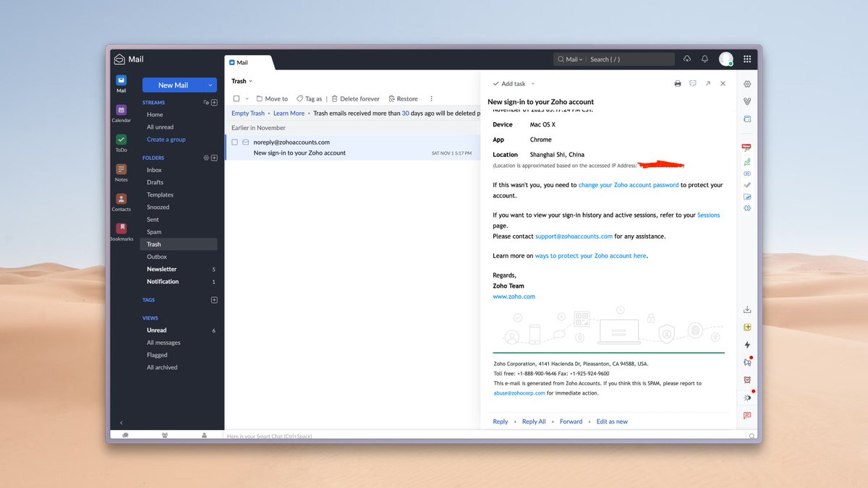The width and height of the screenshot is (868, 488).
Task: Close the email preview pane
Action: [723, 84]
